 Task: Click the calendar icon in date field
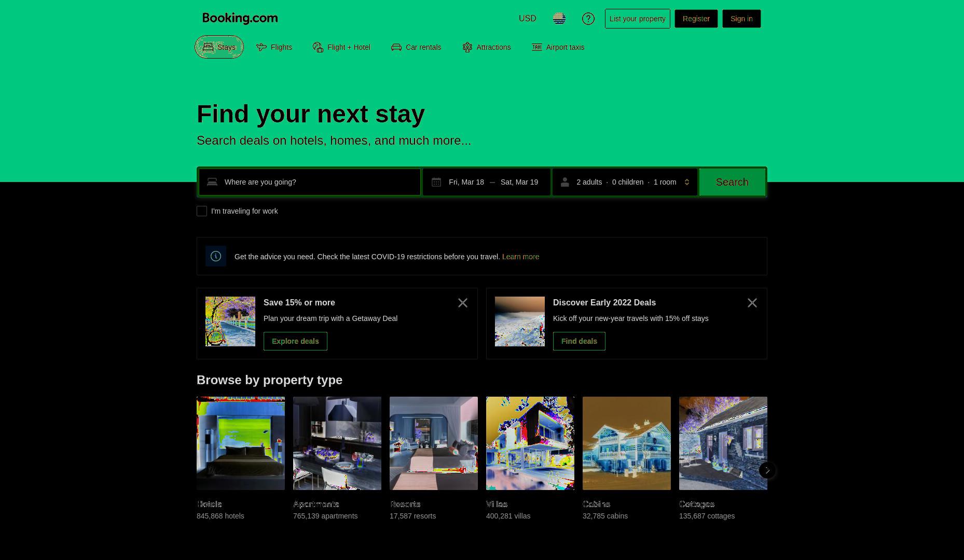click(x=436, y=182)
